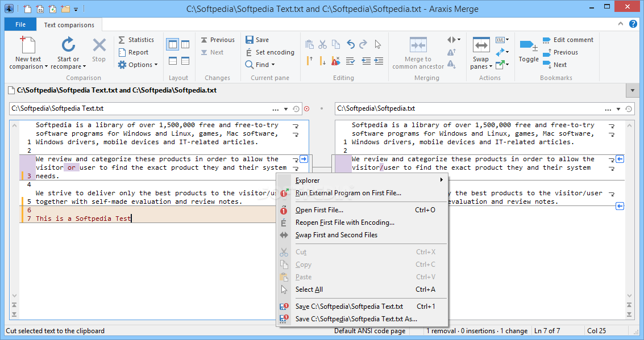Select three-way vertical layout
The width and height of the screenshot is (644, 340).
pyautogui.click(x=185, y=44)
